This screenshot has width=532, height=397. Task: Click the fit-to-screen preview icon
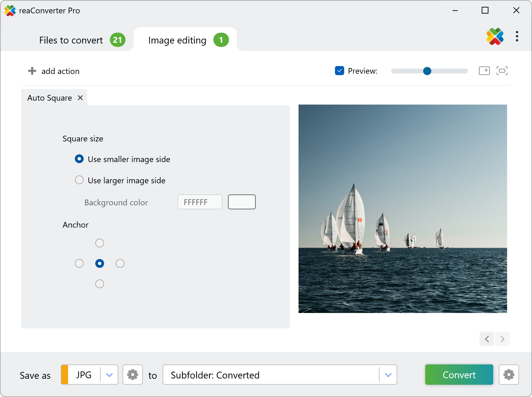pos(502,71)
